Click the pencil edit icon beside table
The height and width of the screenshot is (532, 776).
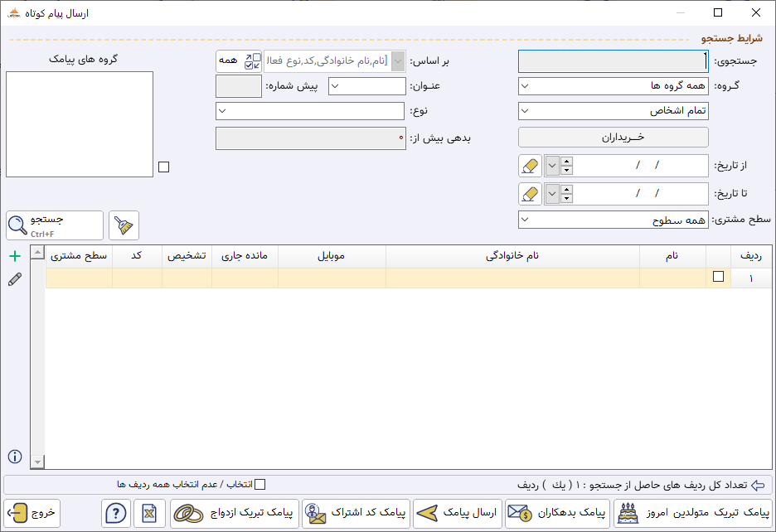[14, 280]
